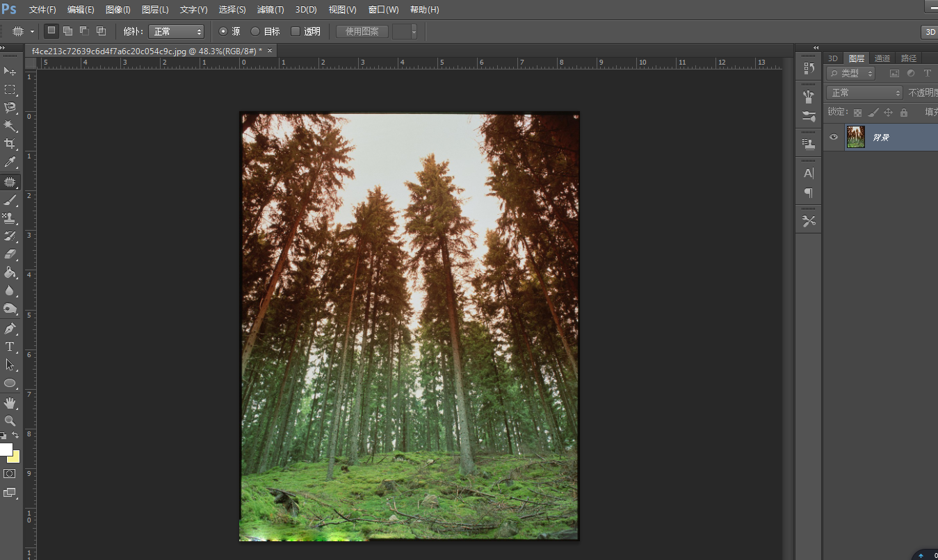Select the Crop tool
Viewport: 938px width, 560px height.
(x=10, y=144)
